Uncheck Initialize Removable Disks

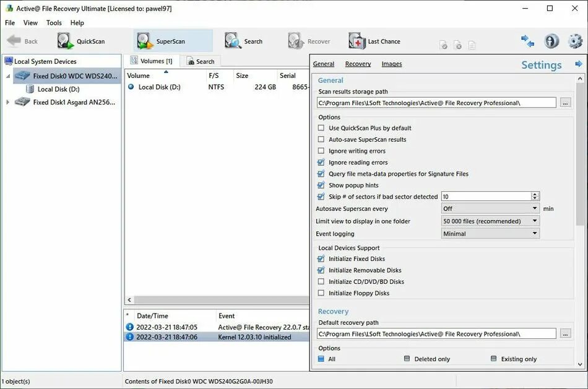click(x=321, y=270)
